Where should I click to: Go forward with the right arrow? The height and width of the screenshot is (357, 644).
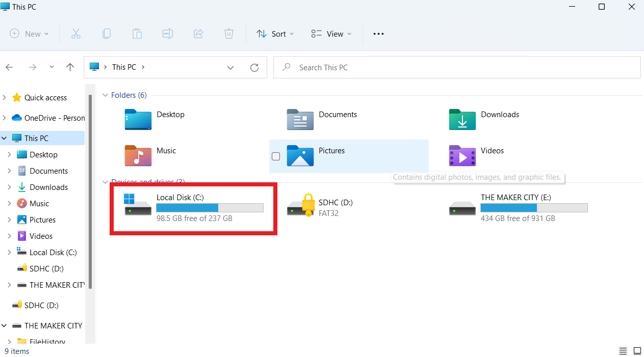point(33,67)
